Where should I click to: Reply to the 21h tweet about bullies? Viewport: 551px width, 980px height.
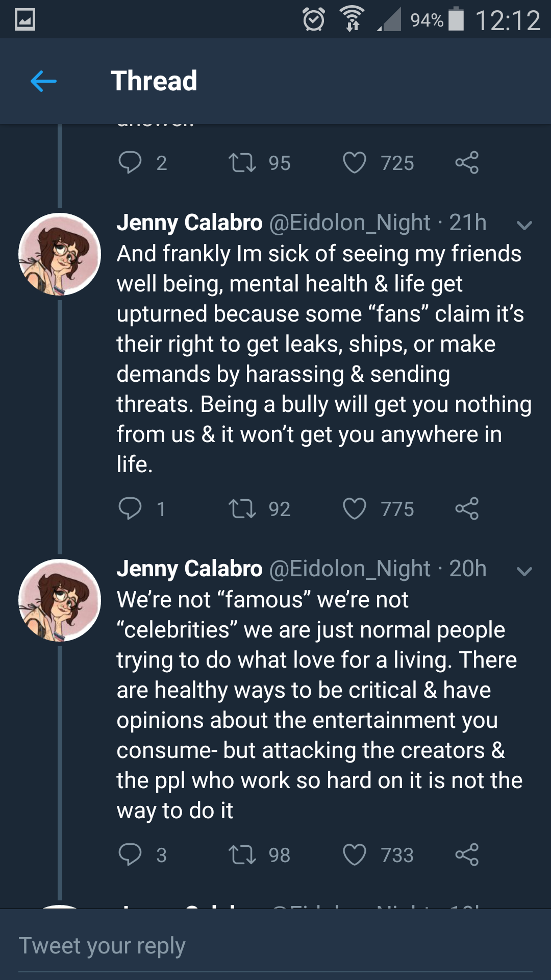tap(130, 508)
